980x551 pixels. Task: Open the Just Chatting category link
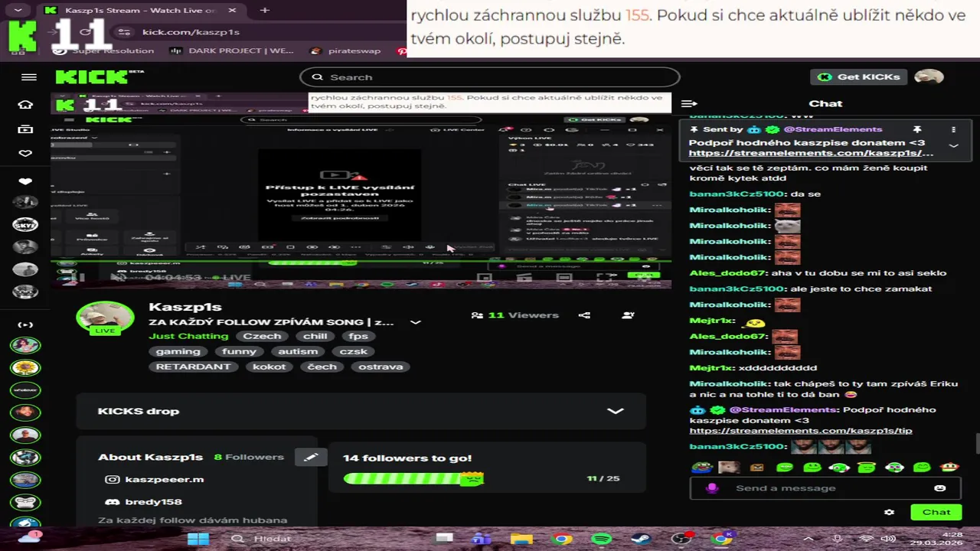click(x=188, y=336)
